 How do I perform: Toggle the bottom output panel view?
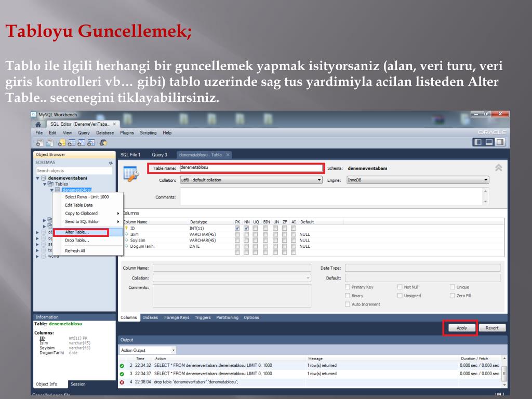(489, 142)
